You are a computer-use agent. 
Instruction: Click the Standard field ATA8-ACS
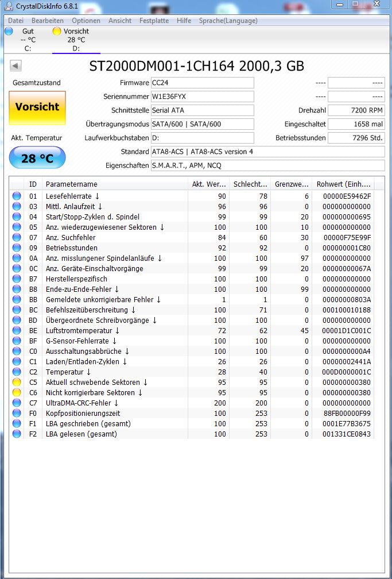pos(267,152)
